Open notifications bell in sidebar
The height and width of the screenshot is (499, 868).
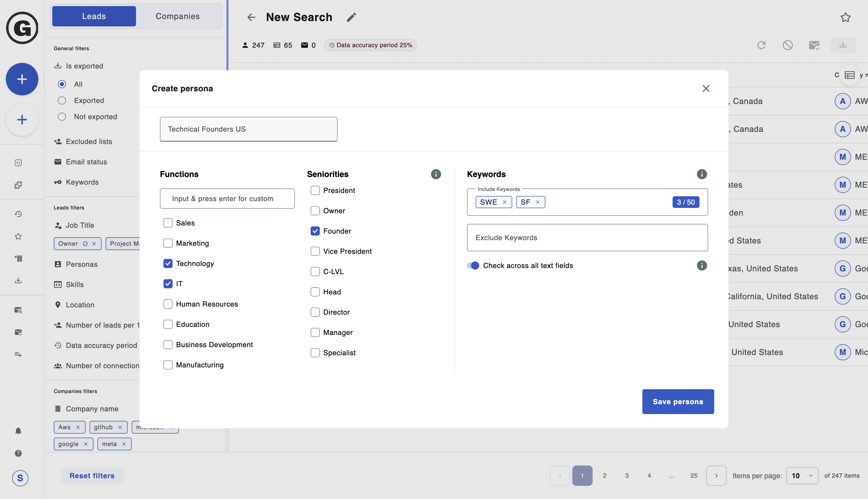18,431
